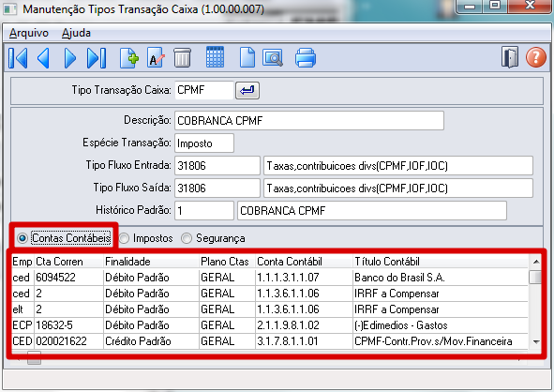The height and width of the screenshot is (392, 554).
Task: Click the Título Contábil column header
Action: pyautogui.click(x=441, y=262)
